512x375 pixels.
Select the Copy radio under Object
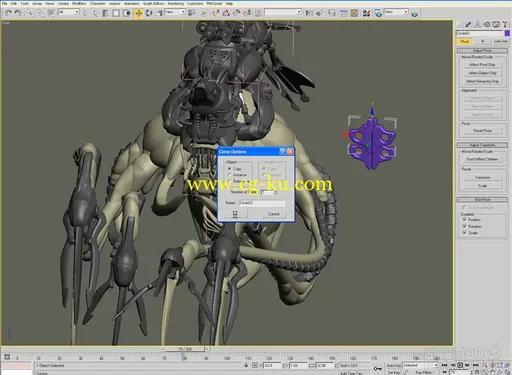point(230,169)
